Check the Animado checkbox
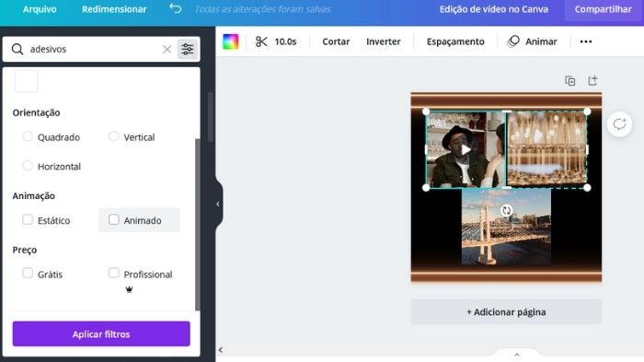The height and width of the screenshot is (362, 644). pyautogui.click(x=114, y=219)
